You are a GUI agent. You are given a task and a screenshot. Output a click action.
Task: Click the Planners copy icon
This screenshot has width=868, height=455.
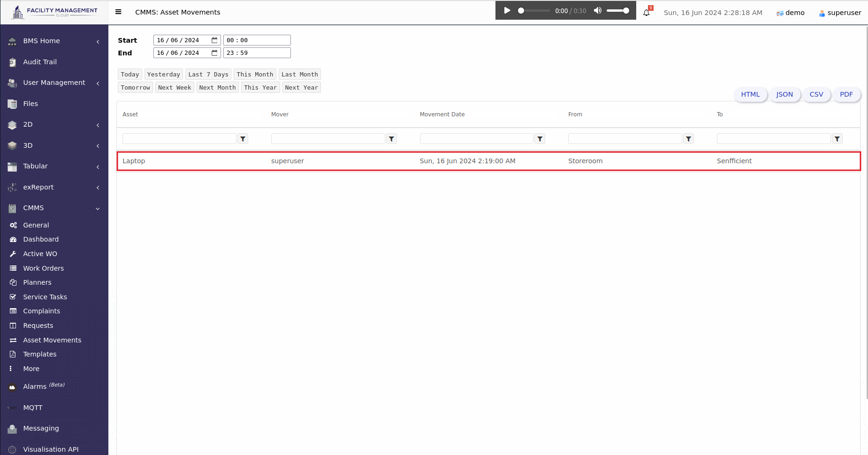(13, 282)
